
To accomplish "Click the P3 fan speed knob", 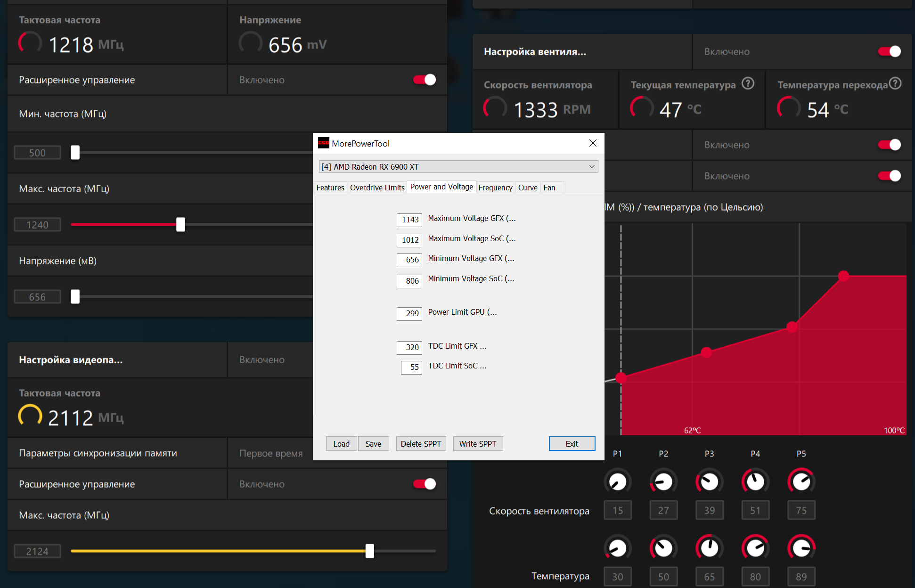I will pos(709,482).
